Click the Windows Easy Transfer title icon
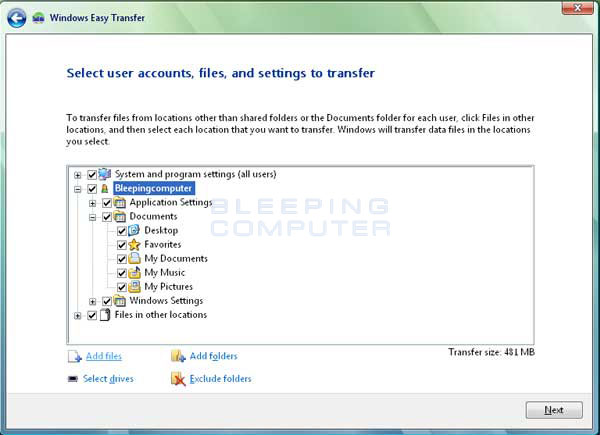Image resolution: width=600 pixels, height=435 pixels. [x=38, y=18]
